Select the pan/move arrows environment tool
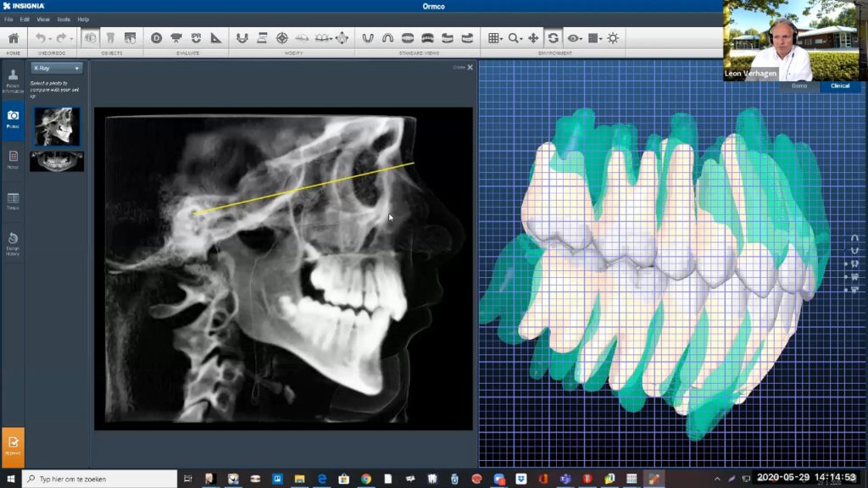Image resolution: width=868 pixels, height=488 pixels. [533, 38]
